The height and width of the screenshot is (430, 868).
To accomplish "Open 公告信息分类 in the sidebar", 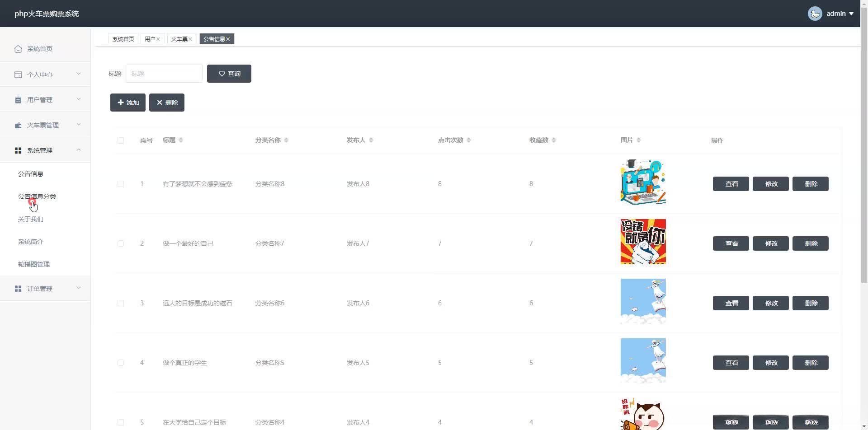I will tap(37, 196).
